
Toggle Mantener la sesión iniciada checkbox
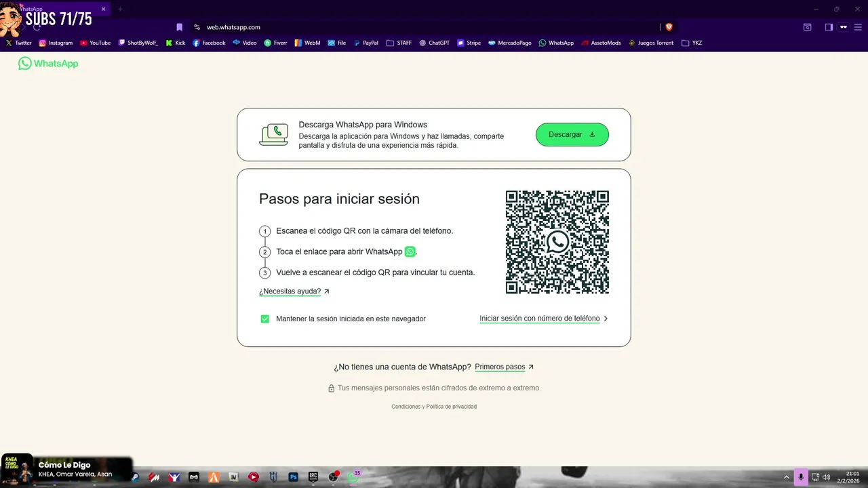point(265,319)
